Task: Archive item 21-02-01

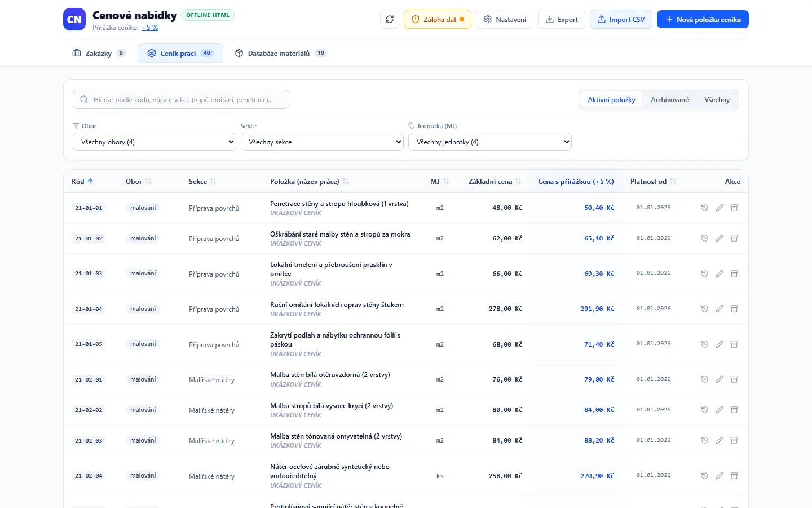Action: coord(734,379)
